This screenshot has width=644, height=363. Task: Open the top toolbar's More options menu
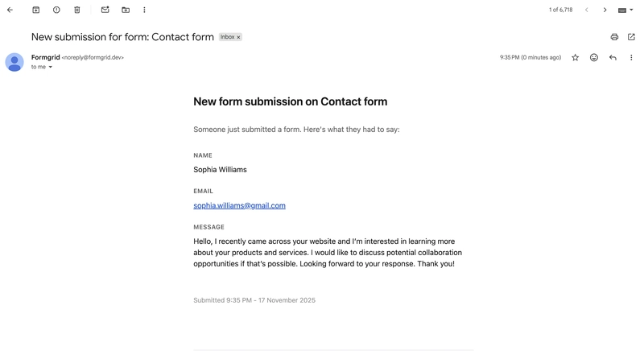[x=144, y=10]
